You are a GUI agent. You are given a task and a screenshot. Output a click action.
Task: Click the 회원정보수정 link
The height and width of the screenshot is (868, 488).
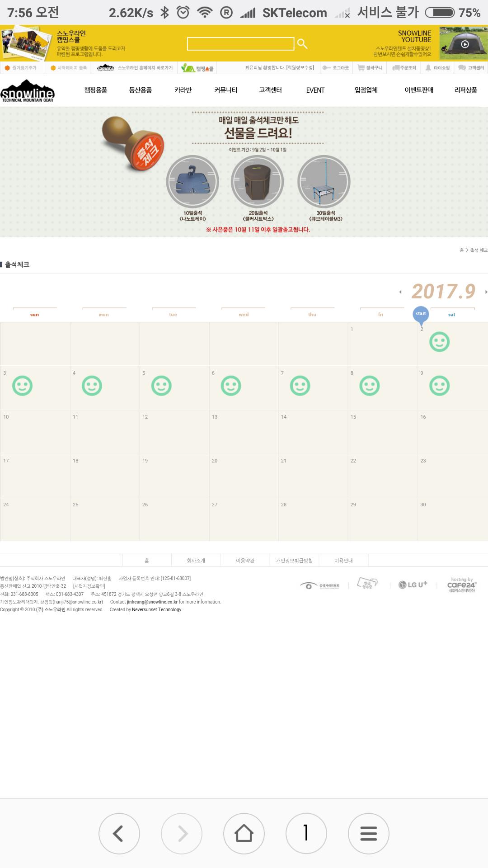pyautogui.click(x=300, y=68)
